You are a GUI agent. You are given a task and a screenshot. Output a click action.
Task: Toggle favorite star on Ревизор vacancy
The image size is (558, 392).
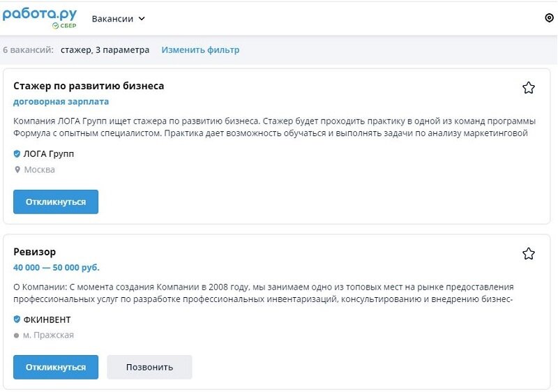(529, 254)
